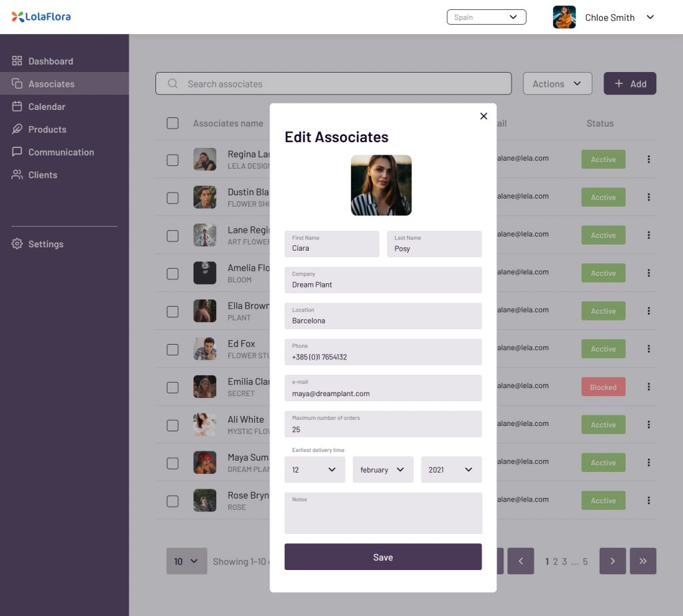Select the Ali White row checkbox
Image resolution: width=683 pixels, height=616 pixels.
click(173, 425)
